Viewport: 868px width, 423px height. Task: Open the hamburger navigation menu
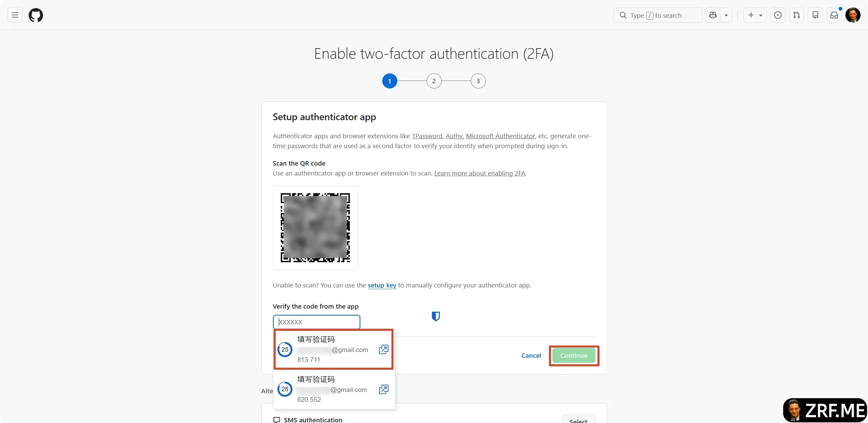pos(15,15)
